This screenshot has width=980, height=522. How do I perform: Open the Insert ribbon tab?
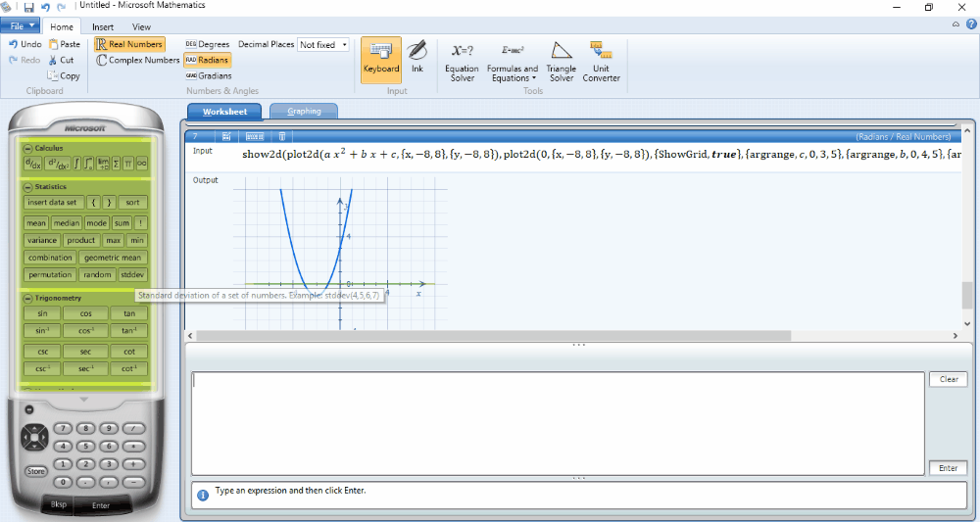(x=103, y=26)
